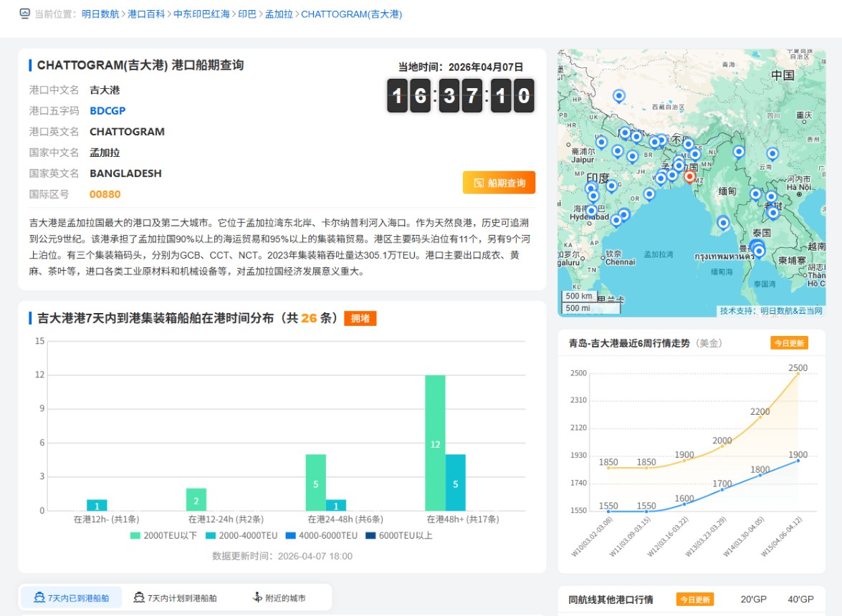The height and width of the screenshot is (616, 842).
Task: Click the ship icon beside 7天内已到港船舶
Action: tap(37, 597)
